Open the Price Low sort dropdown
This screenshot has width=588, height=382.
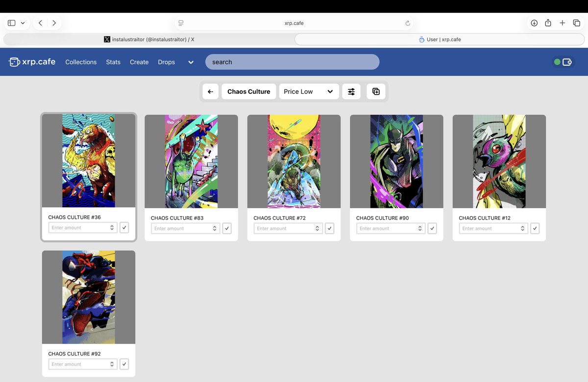click(309, 92)
